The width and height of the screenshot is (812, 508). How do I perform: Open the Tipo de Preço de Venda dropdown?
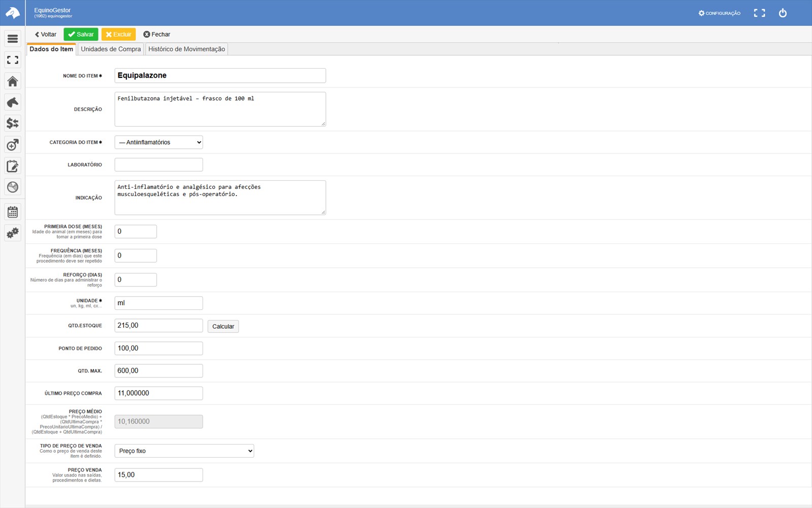[x=184, y=451]
